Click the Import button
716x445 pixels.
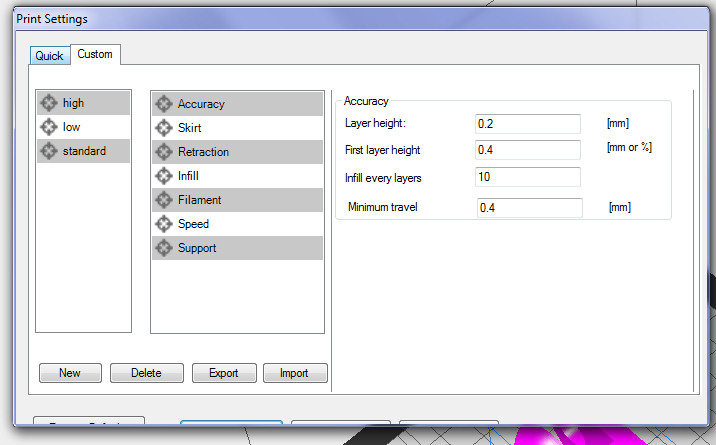pos(295,373)
